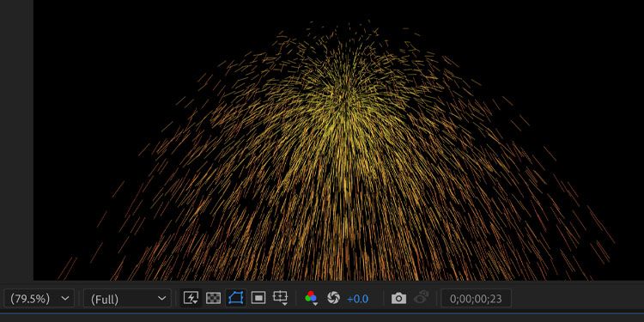Image resolution: width=644 pixels, height=322 pixels.
Task: Click the (Full) resolution text label
Action: (104, 299)
